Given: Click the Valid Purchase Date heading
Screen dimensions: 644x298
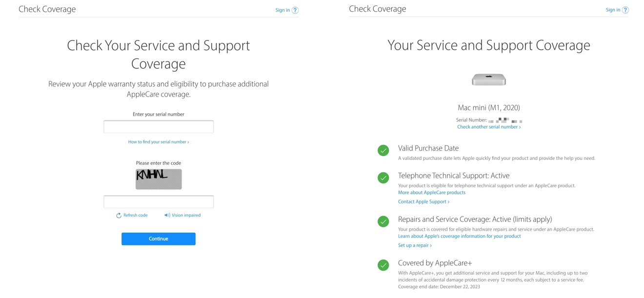Looking at the screenshot, I should (x=428, y=148).
